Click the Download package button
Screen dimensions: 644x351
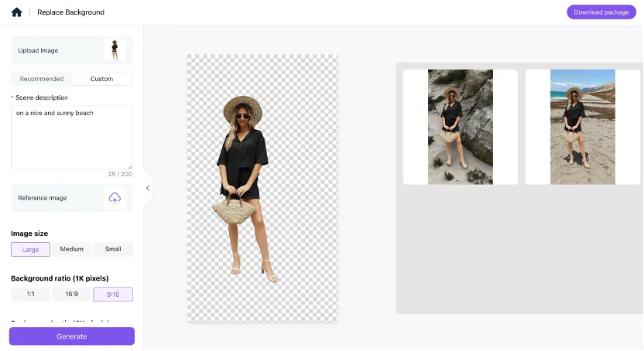click(601, 12)
